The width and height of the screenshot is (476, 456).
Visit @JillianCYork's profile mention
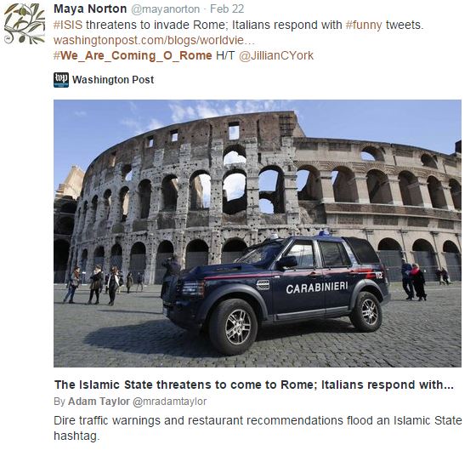276,56
